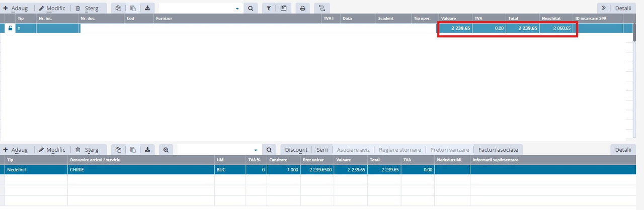Open the Facturi asociate tab
Screen dimensions: 644x210
498,150
